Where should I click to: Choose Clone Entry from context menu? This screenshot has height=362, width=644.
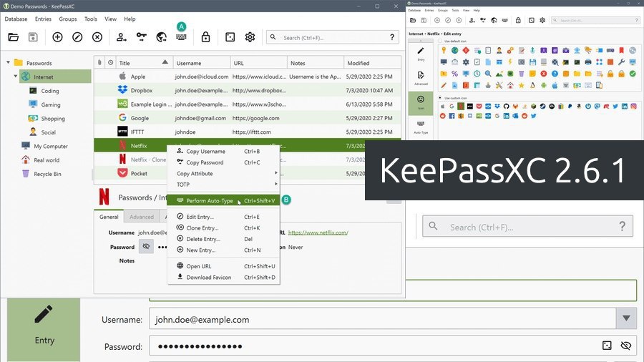pos(224,228)
